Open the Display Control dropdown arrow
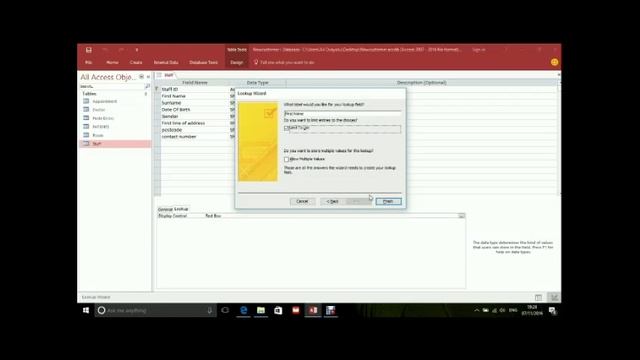Screen dimensions: 640x360 [461, 216]
